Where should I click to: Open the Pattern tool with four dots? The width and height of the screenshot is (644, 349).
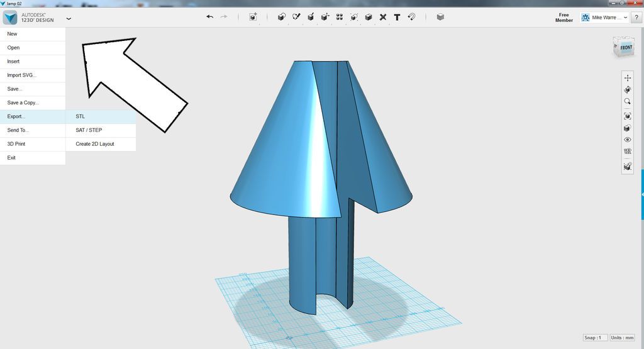coord(340,17)
